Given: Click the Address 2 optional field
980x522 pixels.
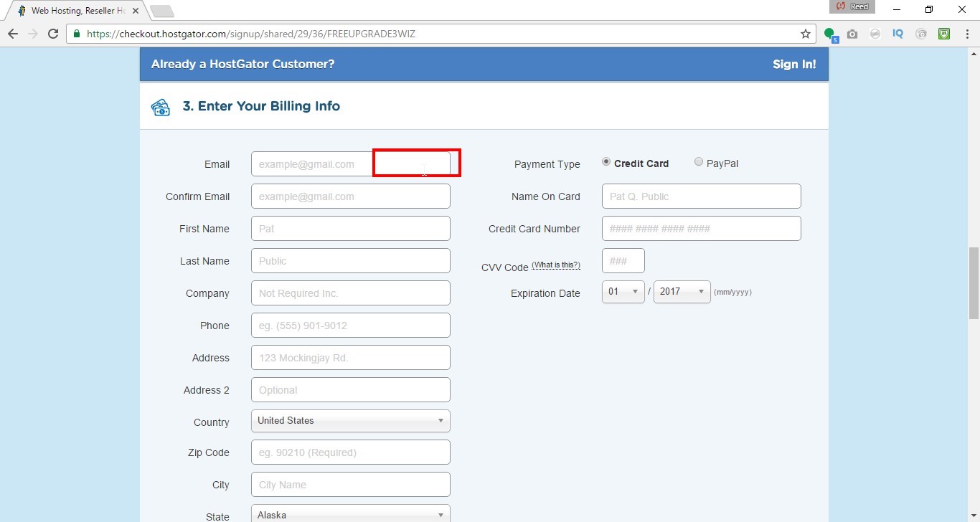Looking at the screenshot, I should 351,390.
